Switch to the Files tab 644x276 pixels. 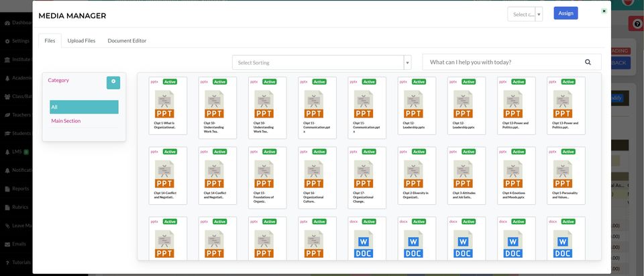(50, 41)
